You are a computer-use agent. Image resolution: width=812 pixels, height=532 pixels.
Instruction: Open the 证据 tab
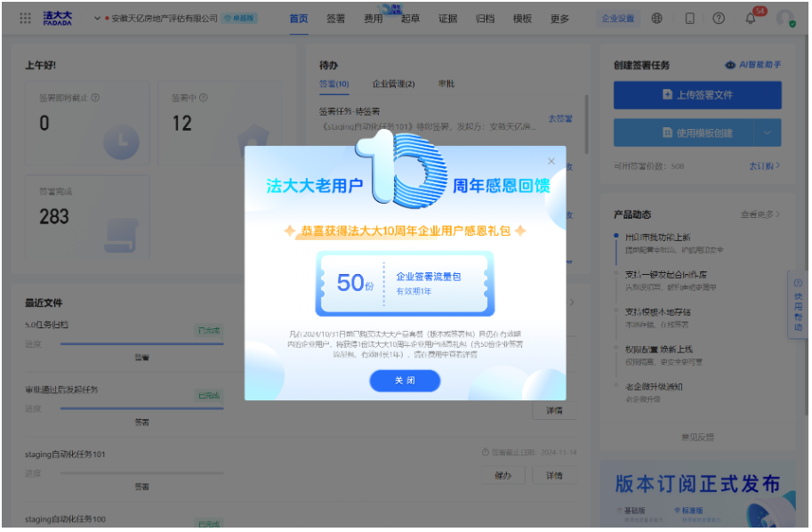coord(448,19)
